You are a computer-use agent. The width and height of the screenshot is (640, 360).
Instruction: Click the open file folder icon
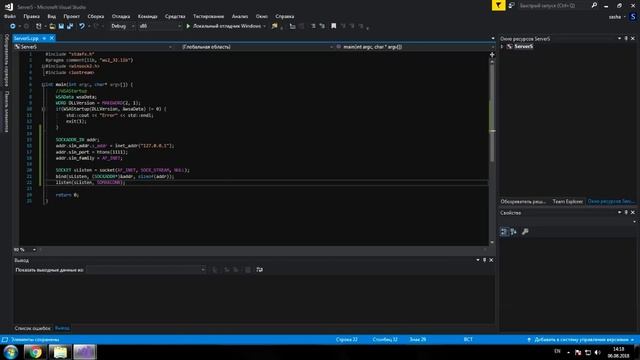52,26
